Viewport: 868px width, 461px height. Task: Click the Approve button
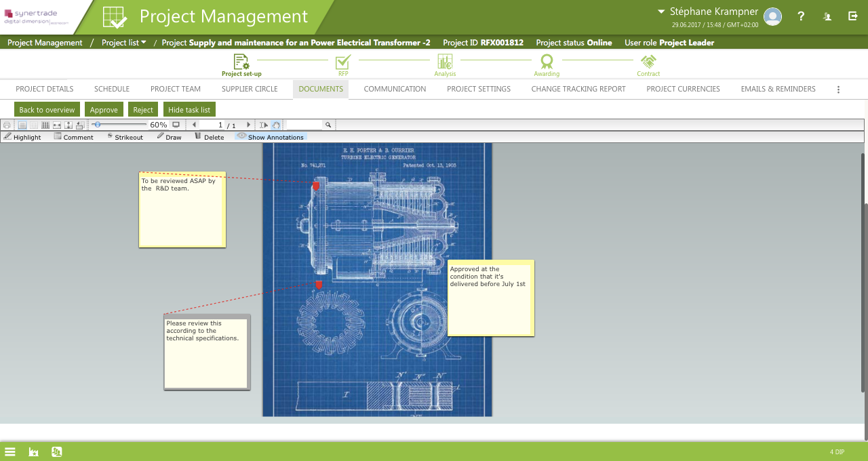[104, 110]
